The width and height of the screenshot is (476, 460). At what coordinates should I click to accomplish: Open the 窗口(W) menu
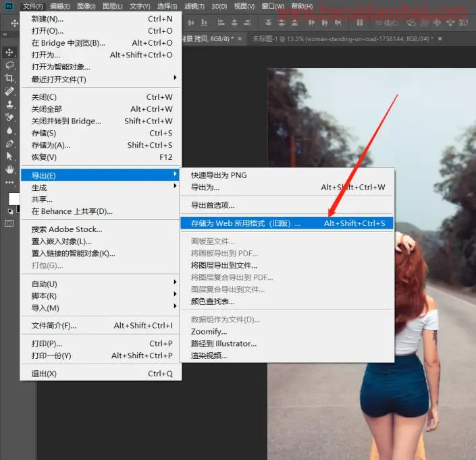pyautogui.click(x=273, y=6)
